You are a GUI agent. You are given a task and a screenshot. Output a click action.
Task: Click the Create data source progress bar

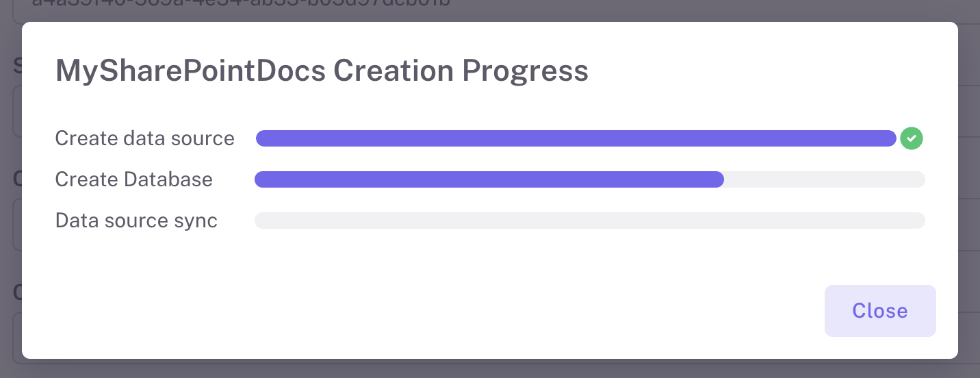(x=575, y=138)
